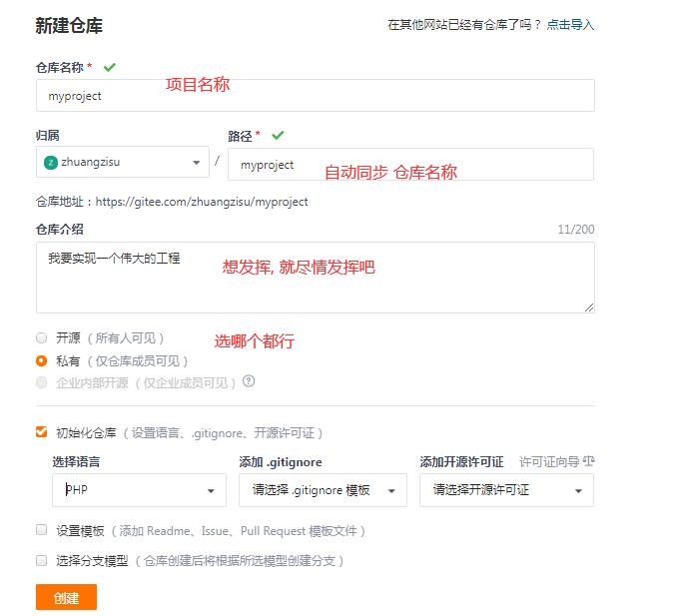Viewport: 675px width, 616px height.
Task: Click the license guide scale icon
Action: pos(588,462)
